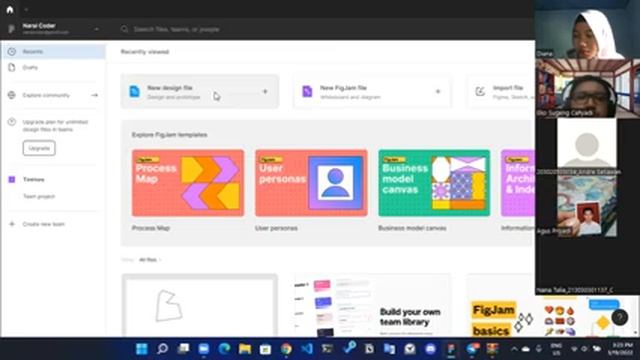
Task: Click the Import file icon
Action: coord(480,92)
